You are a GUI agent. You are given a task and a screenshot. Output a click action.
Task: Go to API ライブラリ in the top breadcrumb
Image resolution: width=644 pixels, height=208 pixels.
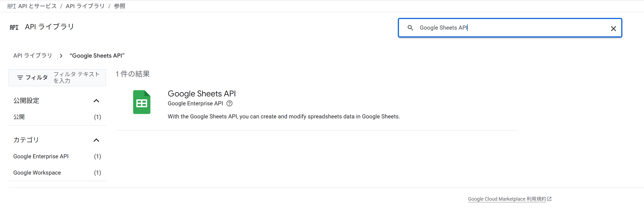click(85, 6)
